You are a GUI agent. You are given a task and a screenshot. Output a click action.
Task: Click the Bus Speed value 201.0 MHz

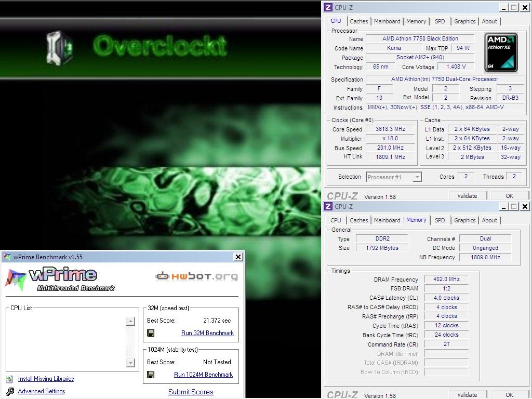[x=390, y=148]
